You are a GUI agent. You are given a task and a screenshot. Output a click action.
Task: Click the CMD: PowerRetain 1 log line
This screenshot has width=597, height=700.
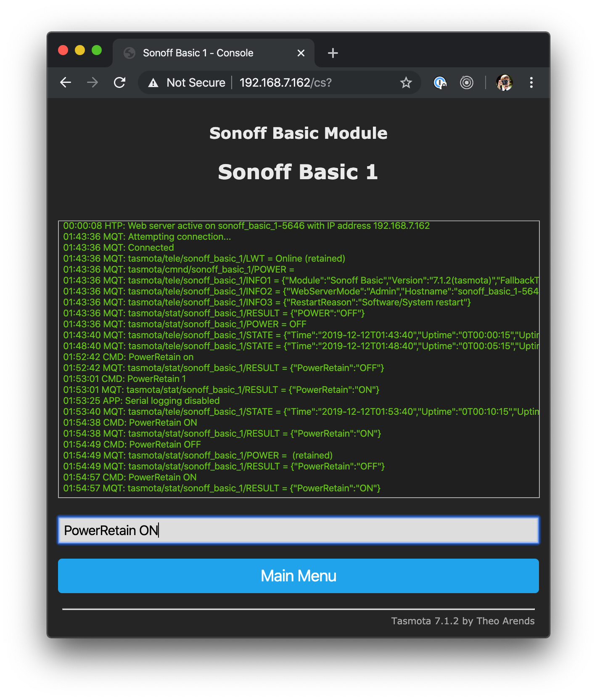point(124,379)
